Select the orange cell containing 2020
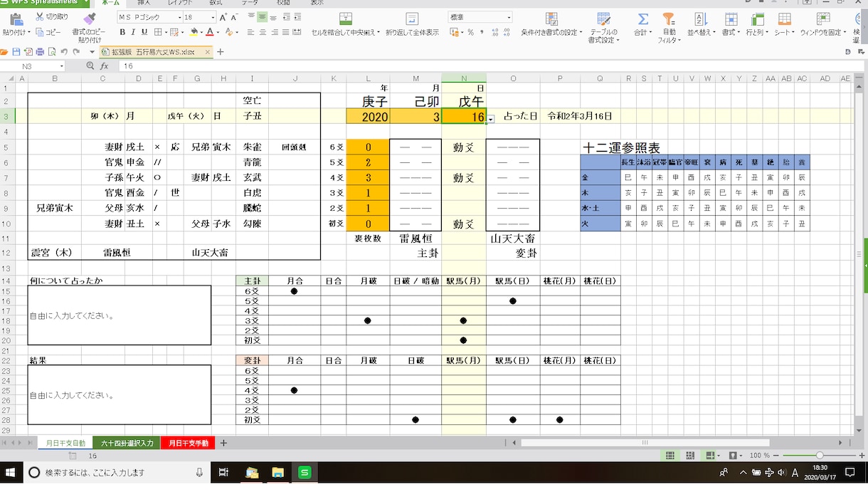 coord(368,117)
